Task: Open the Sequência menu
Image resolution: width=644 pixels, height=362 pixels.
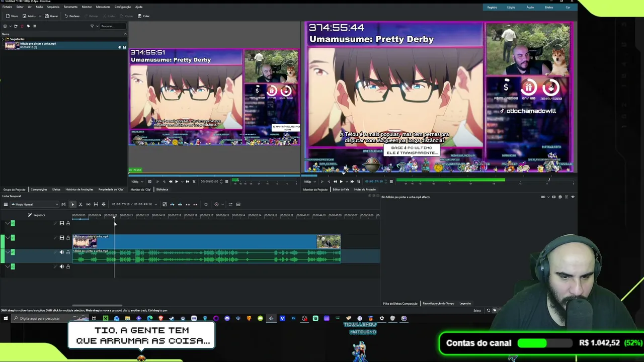Action: pos(53,7)
